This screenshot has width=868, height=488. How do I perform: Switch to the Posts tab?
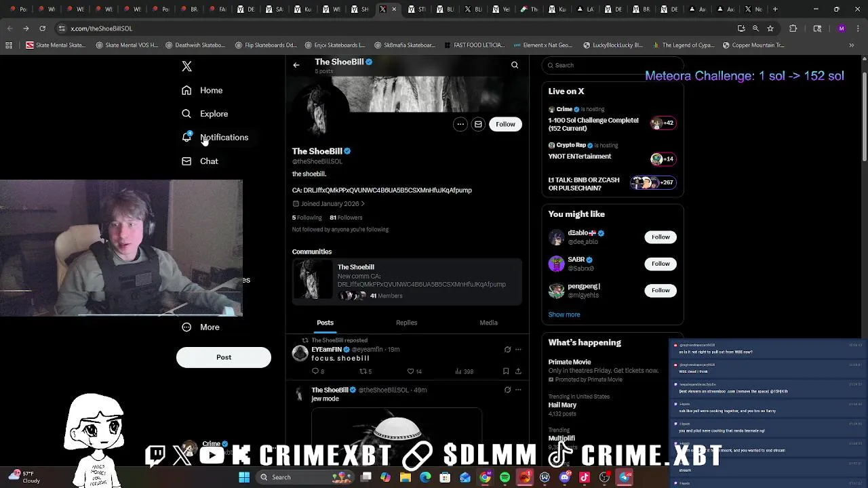tap(325, 323)
